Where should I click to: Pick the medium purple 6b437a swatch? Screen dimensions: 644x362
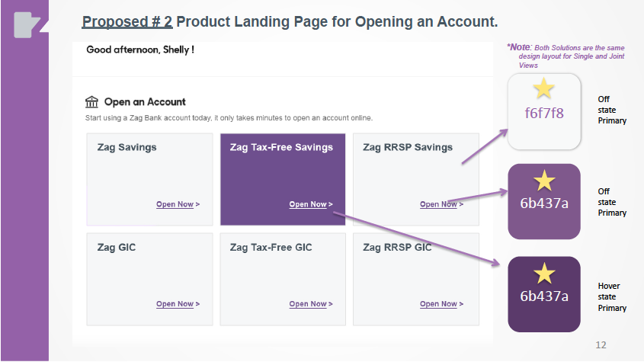pos(544,202)
